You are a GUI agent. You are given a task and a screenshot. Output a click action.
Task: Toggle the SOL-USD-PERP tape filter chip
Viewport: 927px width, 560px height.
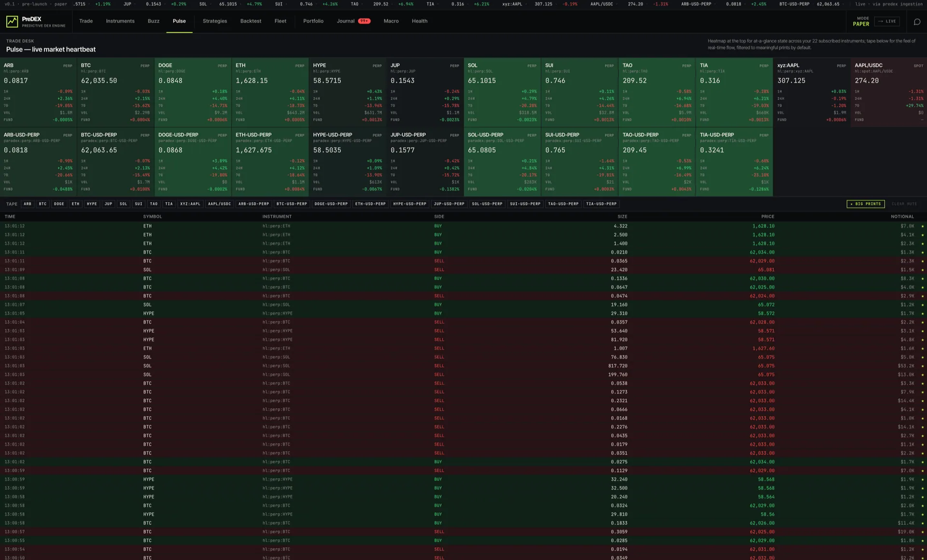point(487,204)
